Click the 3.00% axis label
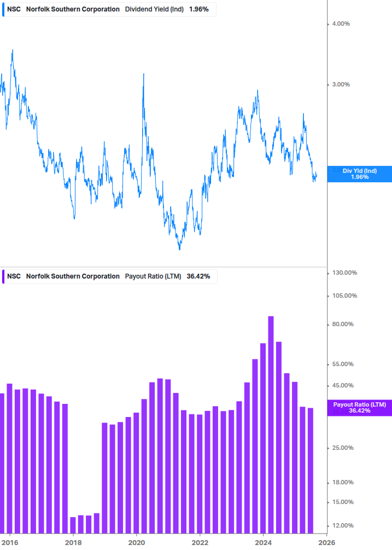Screen dimensions: 392x550 coord(341,84)
